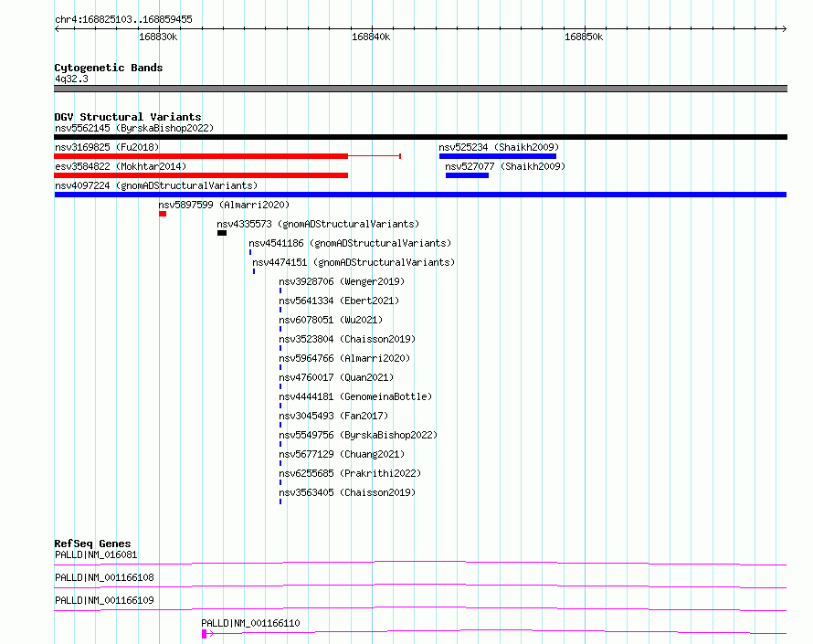Click the 168830k ruler tick label
The width and height of the screenshot is (813, 644).
coord(158,37)
